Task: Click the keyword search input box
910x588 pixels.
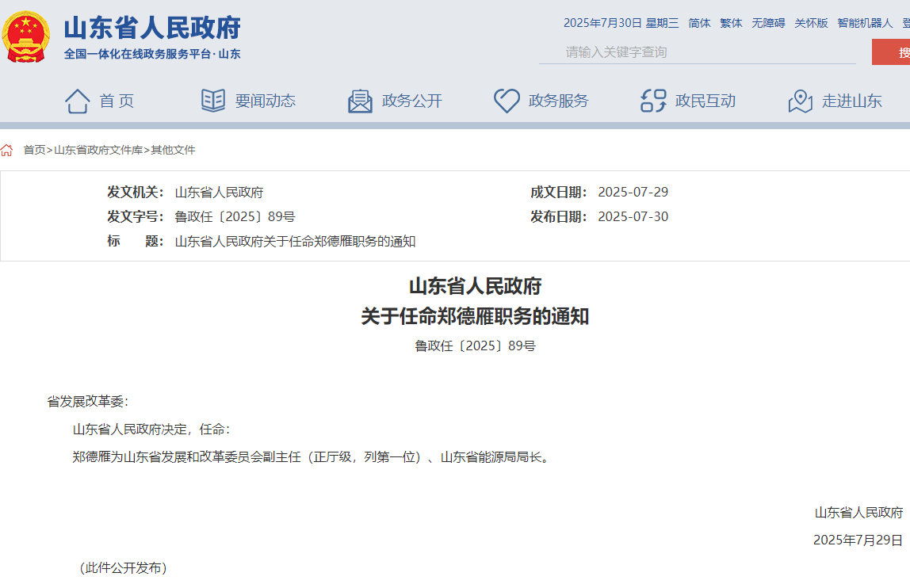Action: tap(698, 52)
